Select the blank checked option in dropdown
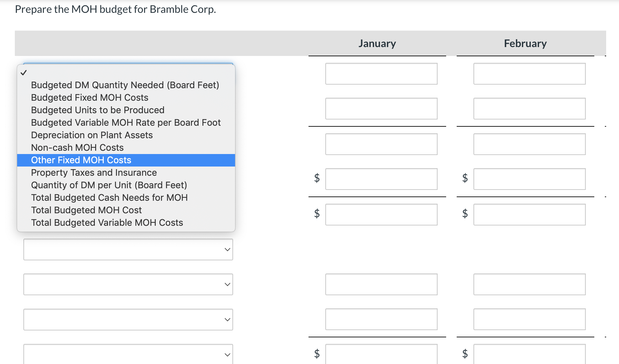 [125, 73]
